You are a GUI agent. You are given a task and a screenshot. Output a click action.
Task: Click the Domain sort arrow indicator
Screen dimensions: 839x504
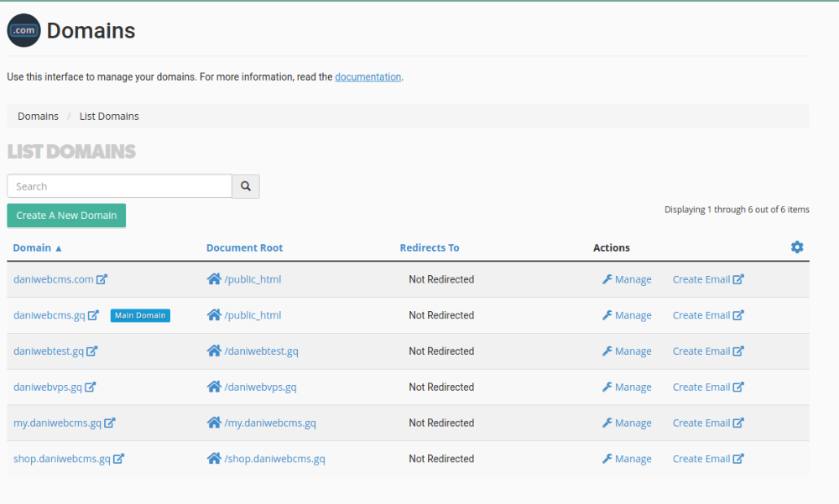[x=59, y=248]
